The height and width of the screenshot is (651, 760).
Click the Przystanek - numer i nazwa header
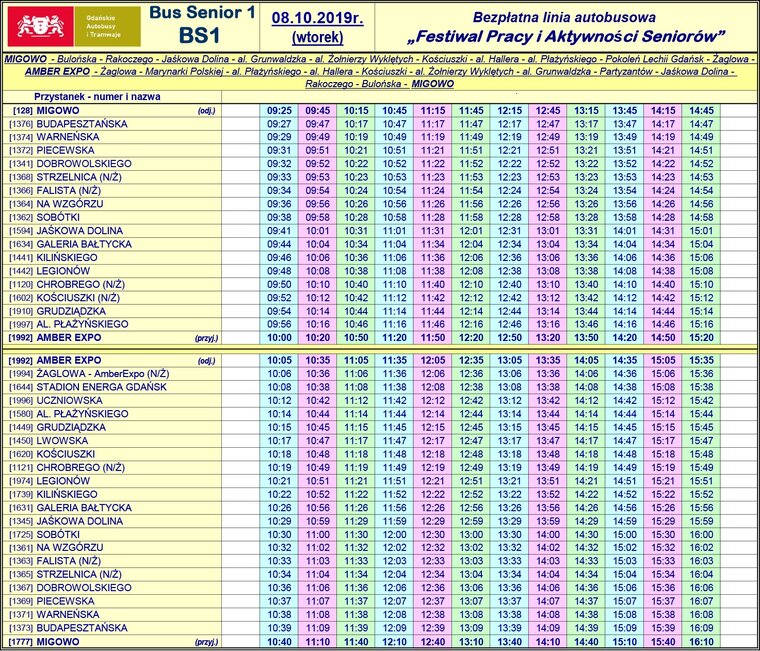click(x=97, y=96)
